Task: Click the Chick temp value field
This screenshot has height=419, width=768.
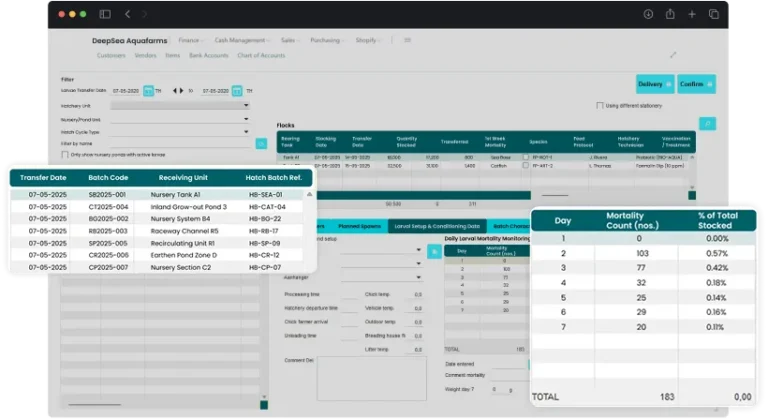Action: tap(414, 295)
